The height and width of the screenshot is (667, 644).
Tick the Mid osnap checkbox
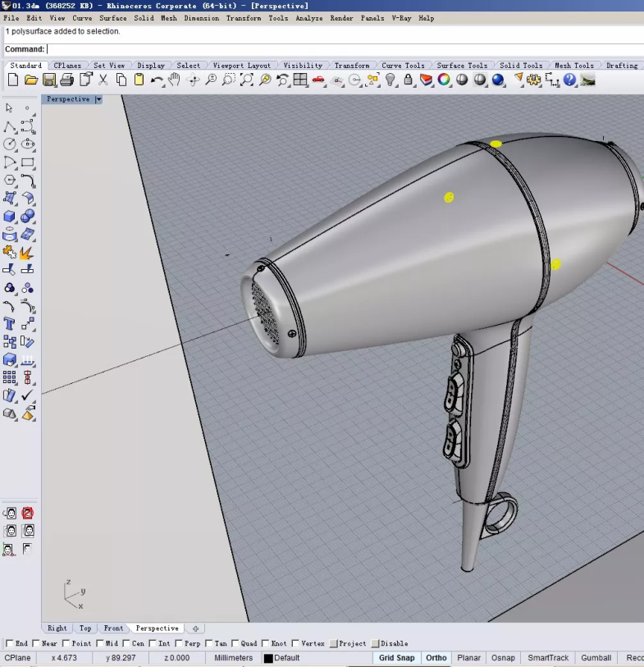coord(101,643)
